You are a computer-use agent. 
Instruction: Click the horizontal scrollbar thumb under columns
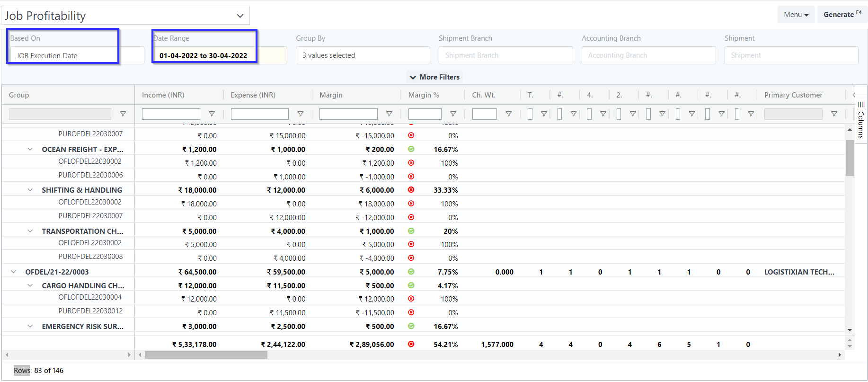(x=206, y=355)
